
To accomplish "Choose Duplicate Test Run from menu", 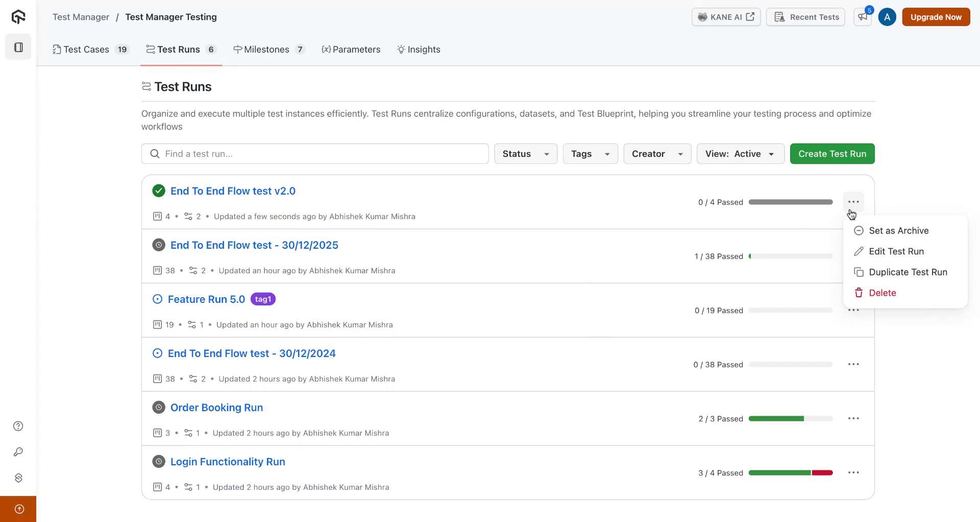I will pyautogui.click(x=908, y=272).
